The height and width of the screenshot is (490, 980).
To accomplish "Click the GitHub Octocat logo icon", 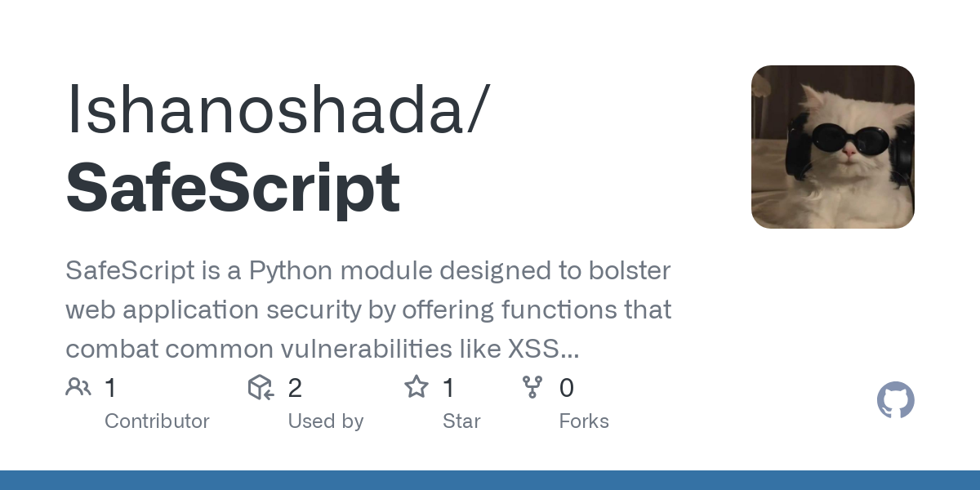I will tap(895, 400).
